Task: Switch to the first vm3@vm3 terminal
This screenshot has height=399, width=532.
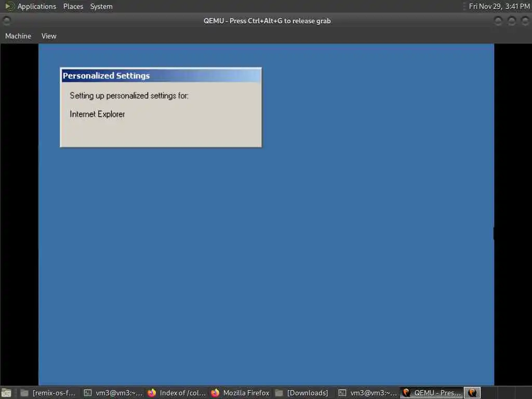Action: pos(114,393)
